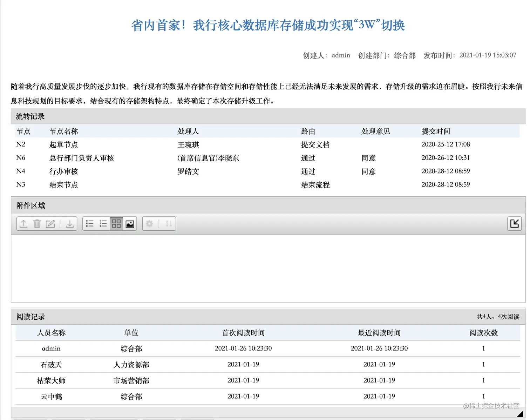Click the timestamp 2020-25-12 17:08
The image size is (530, 420).
[446, 144]
